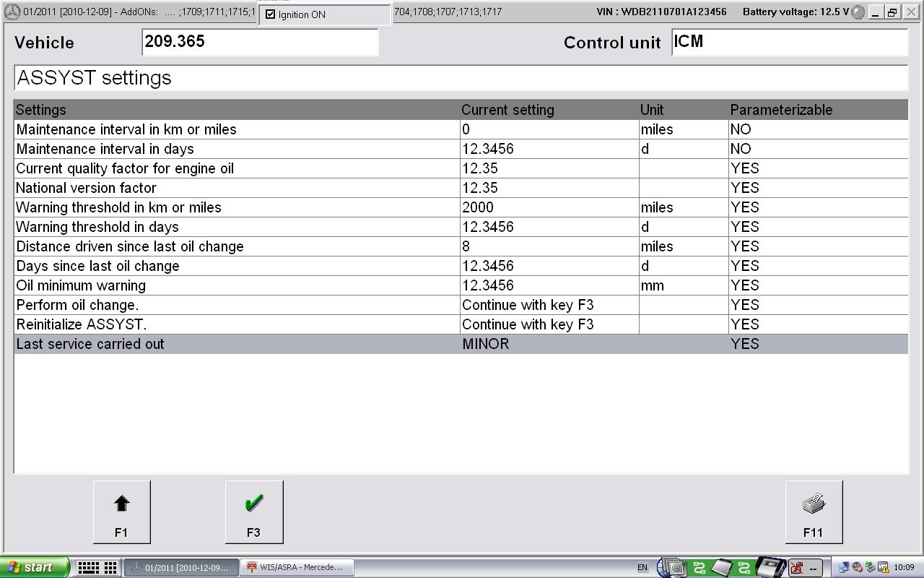
Task: Confirm with the F3 green checkmark
Action: (x=254, y=512)
